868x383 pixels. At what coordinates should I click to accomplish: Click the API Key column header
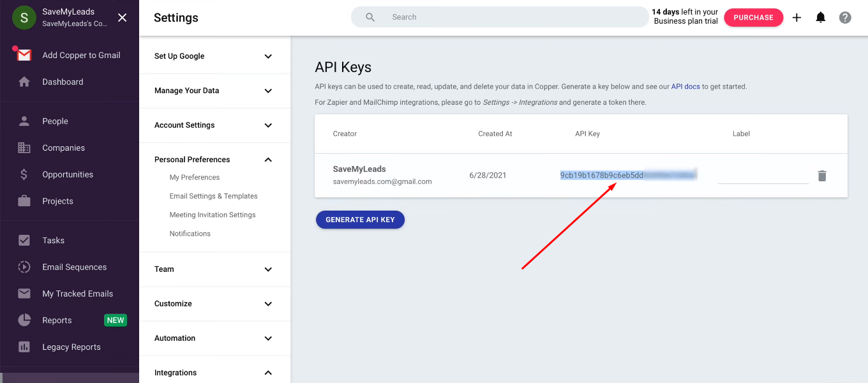587,133
